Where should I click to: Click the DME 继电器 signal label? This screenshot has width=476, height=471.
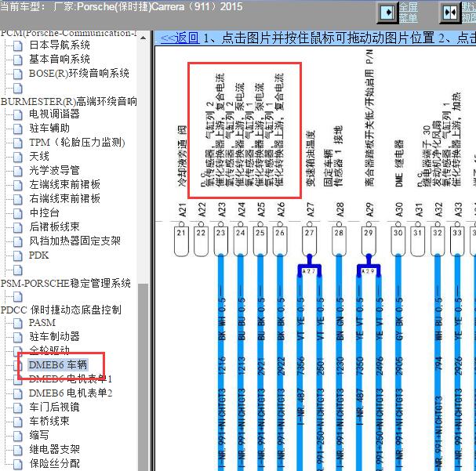pos(398,163)
